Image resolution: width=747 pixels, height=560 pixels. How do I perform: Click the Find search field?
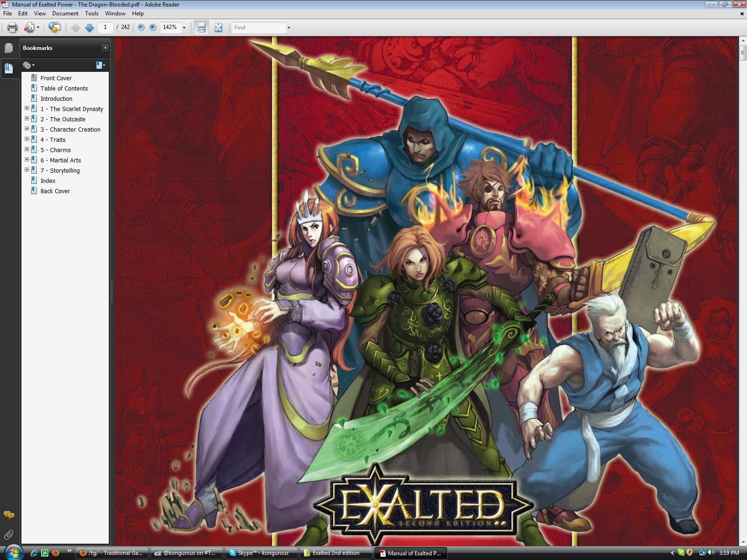[259, 28]
